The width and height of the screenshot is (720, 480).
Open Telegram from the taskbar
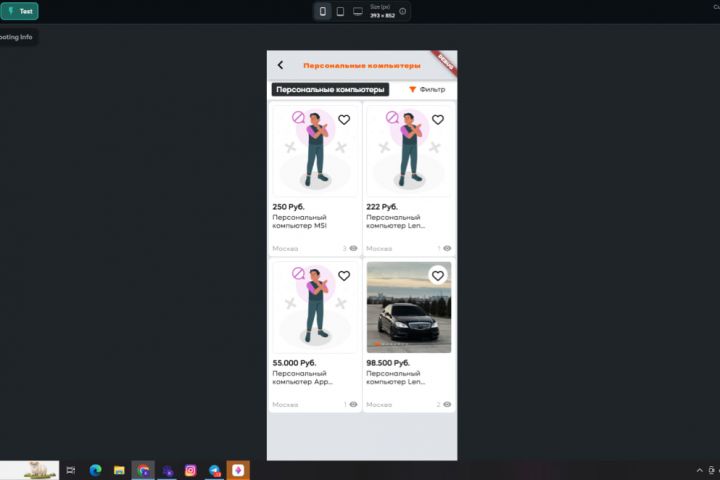[214, 470]
